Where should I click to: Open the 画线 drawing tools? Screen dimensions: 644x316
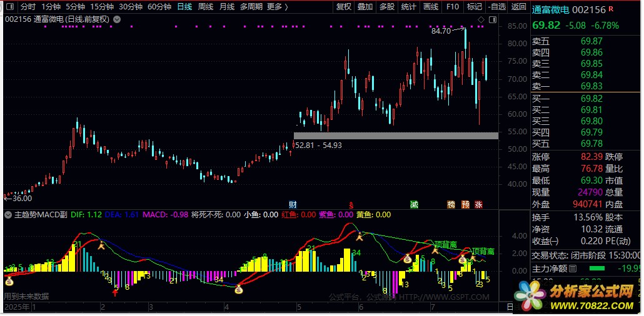click(x=430, y=7)
